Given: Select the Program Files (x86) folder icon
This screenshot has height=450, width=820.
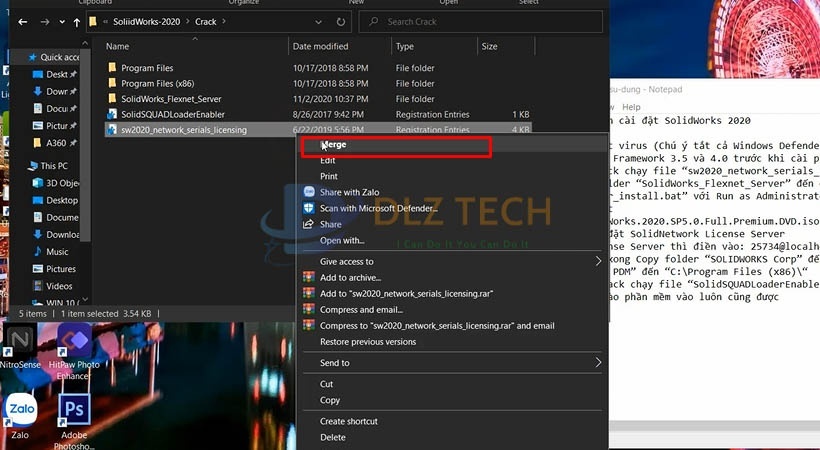Looking at the screenshot, I should [x=112, y=83].
